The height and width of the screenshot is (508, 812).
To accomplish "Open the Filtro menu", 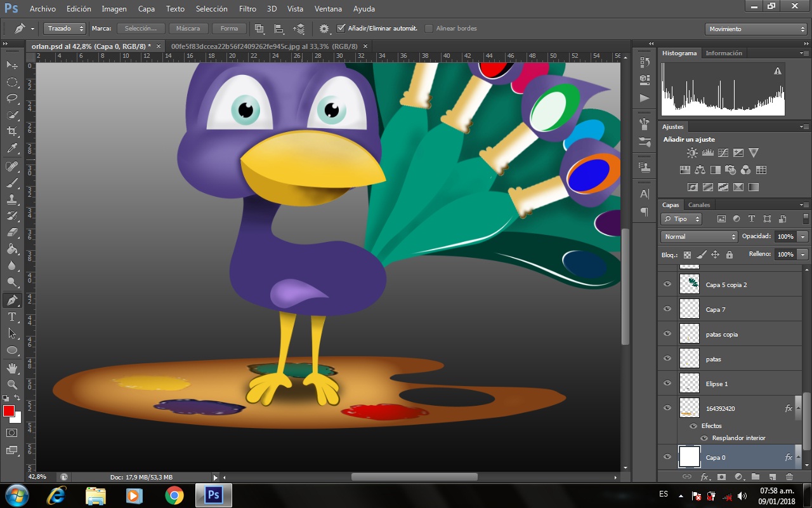I will (248, 9).
